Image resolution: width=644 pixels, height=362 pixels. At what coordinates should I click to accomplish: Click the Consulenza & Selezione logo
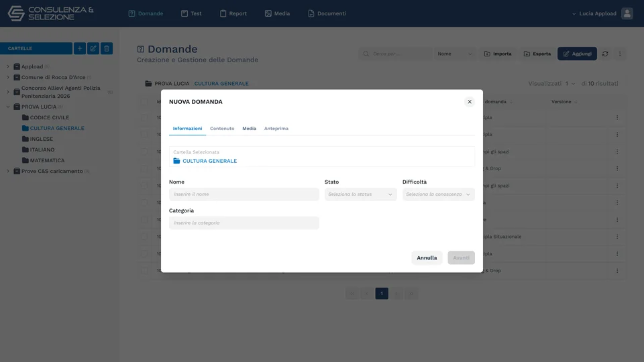point(51,13)
